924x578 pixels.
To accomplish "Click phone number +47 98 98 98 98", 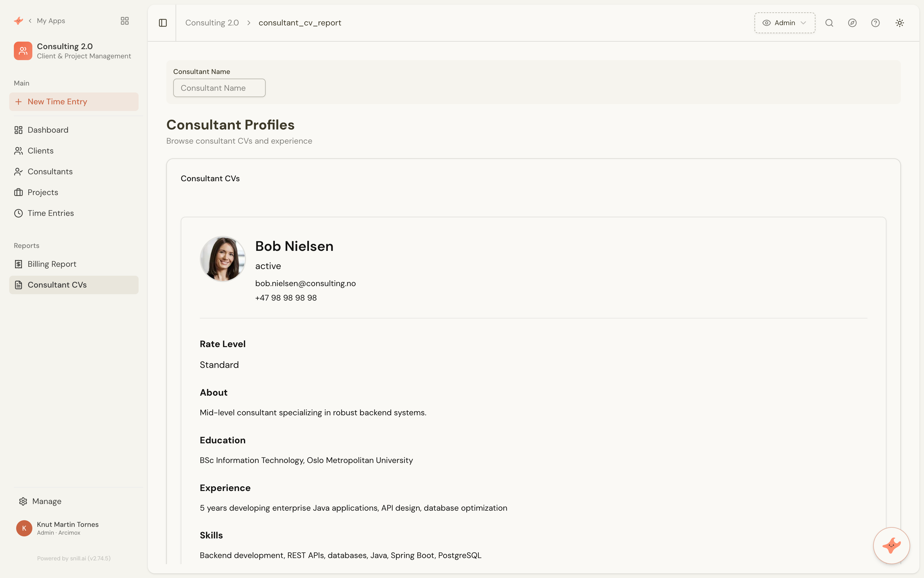I will click(286, 298).
